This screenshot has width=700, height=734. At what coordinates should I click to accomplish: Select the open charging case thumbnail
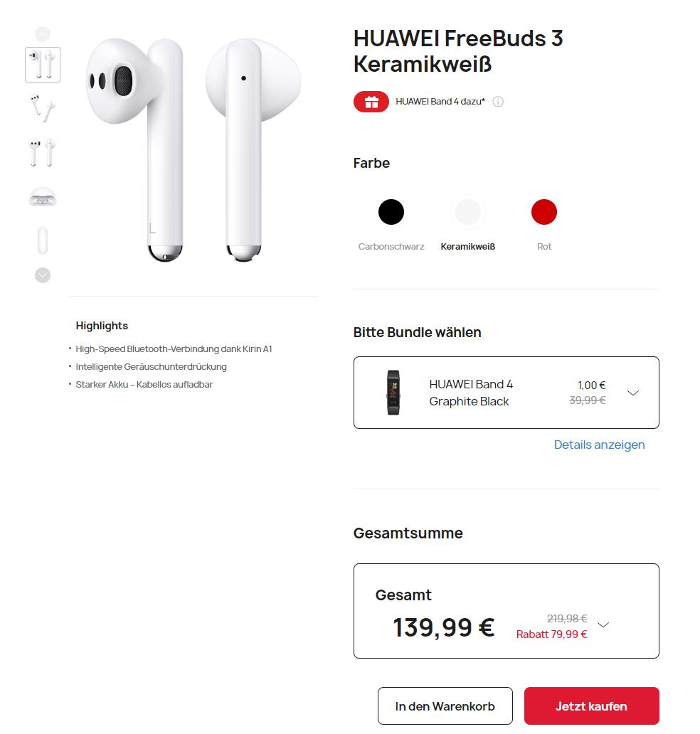tap(43, 196)
